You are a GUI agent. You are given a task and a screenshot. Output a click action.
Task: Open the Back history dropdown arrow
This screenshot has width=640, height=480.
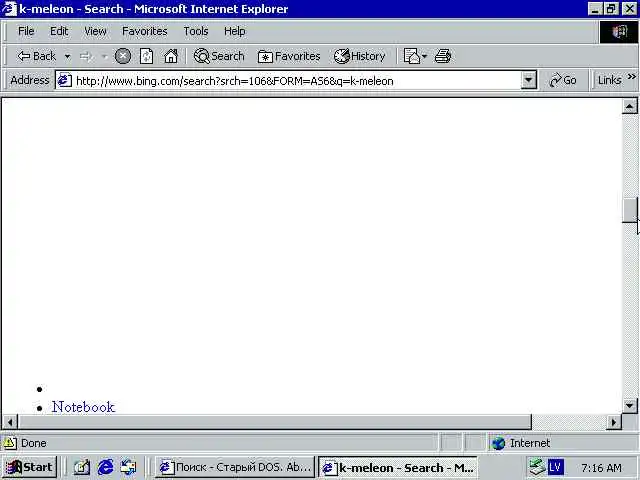pyautogui.click(x=67, y=56)
